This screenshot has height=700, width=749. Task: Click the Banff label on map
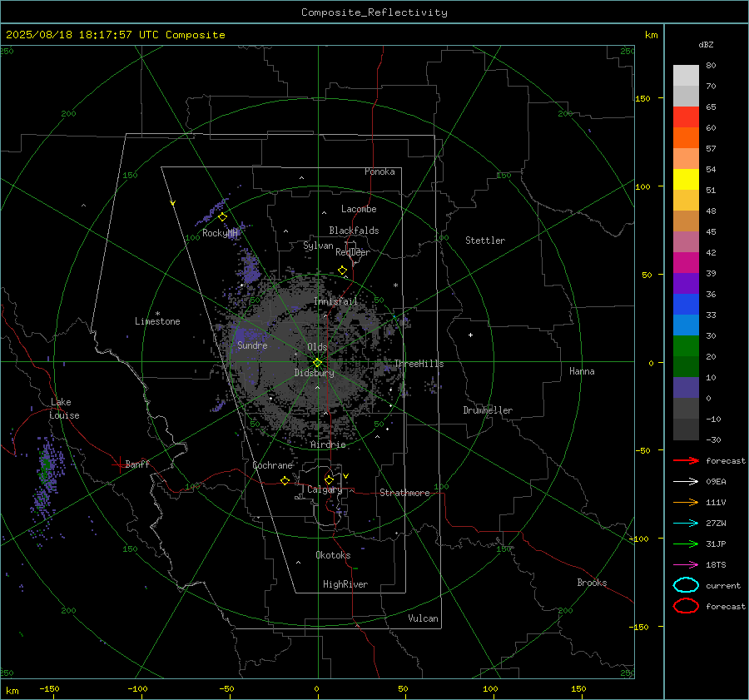(137, 464)
